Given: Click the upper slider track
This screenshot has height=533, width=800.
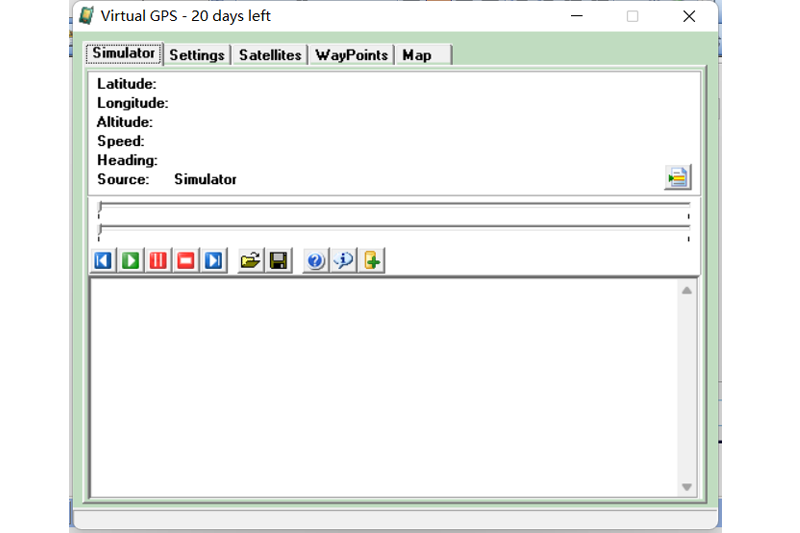Looking at the screenshot, I should coord(394,205).
